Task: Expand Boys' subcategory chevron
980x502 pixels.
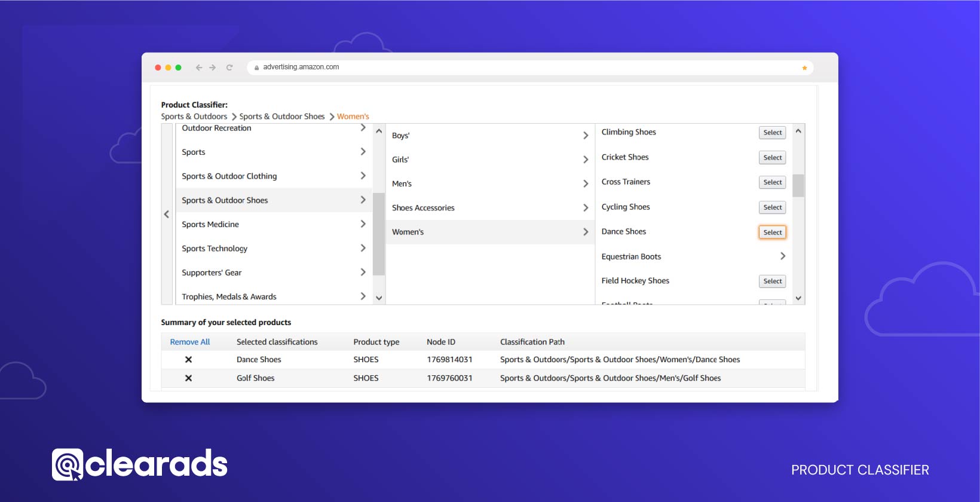Action: point(586,136)
